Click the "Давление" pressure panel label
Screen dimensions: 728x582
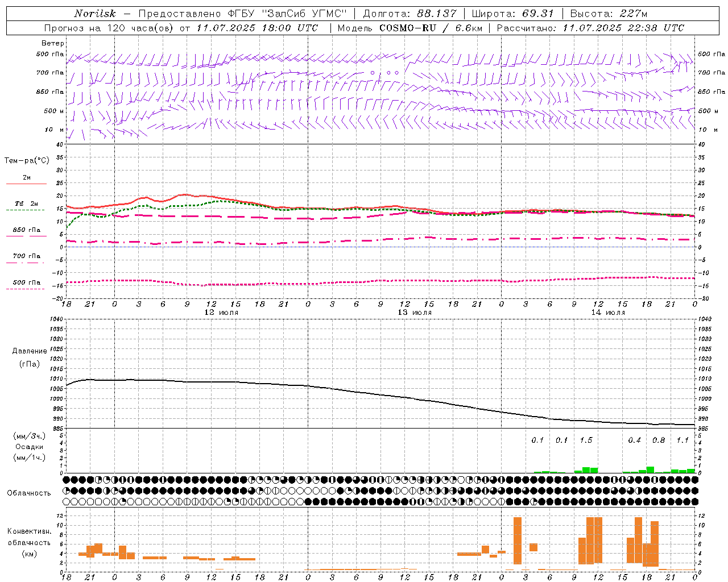(30, 351)
